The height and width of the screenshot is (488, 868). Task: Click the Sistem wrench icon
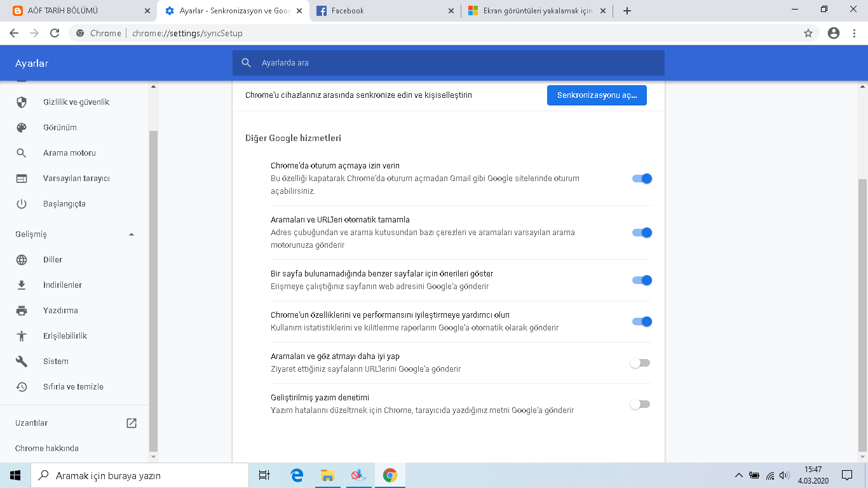coord(22,362)
